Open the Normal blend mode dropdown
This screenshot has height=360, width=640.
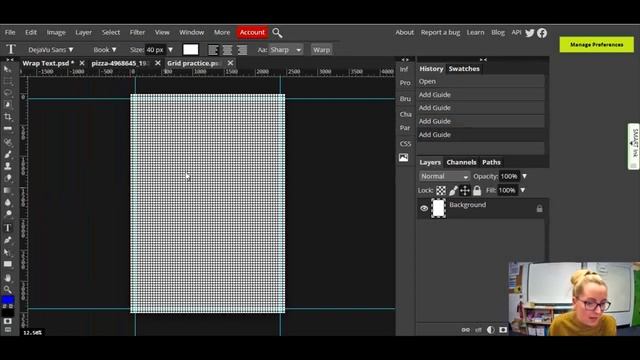click(x=444, y=176)
